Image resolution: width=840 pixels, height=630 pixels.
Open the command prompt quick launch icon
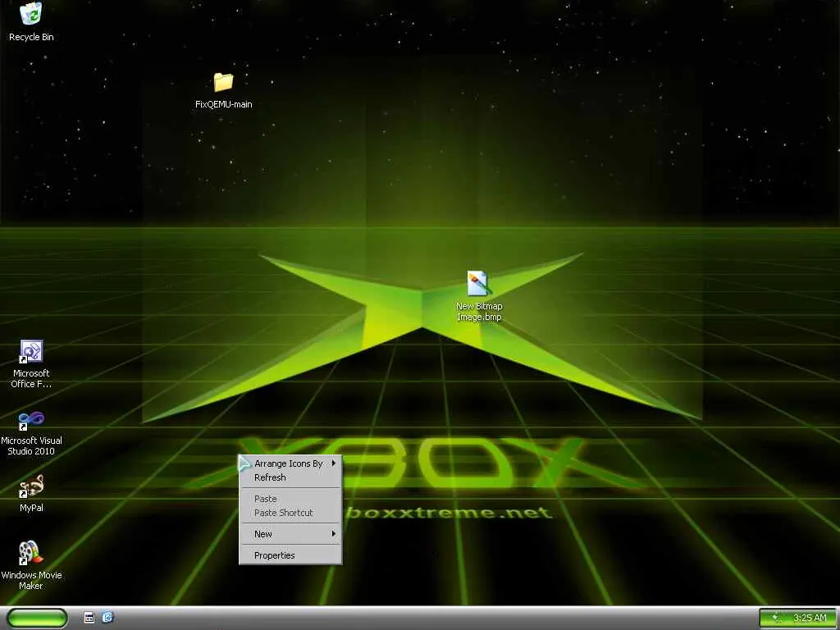(89, 618)
